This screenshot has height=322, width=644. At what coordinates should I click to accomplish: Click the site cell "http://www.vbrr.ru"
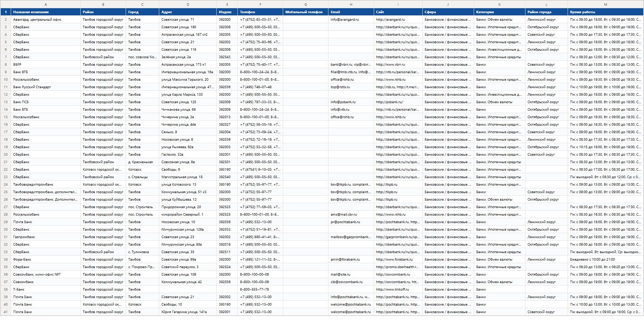pos(398,65)
